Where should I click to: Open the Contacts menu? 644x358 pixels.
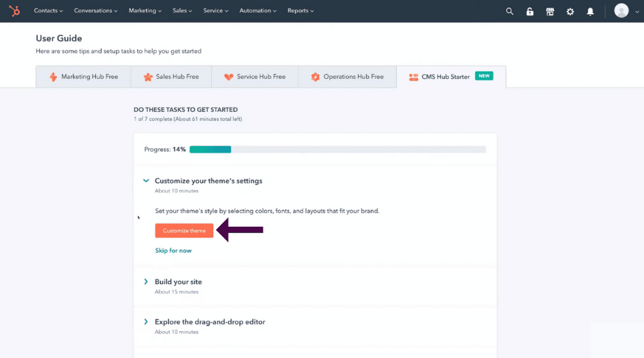point(48,11)
